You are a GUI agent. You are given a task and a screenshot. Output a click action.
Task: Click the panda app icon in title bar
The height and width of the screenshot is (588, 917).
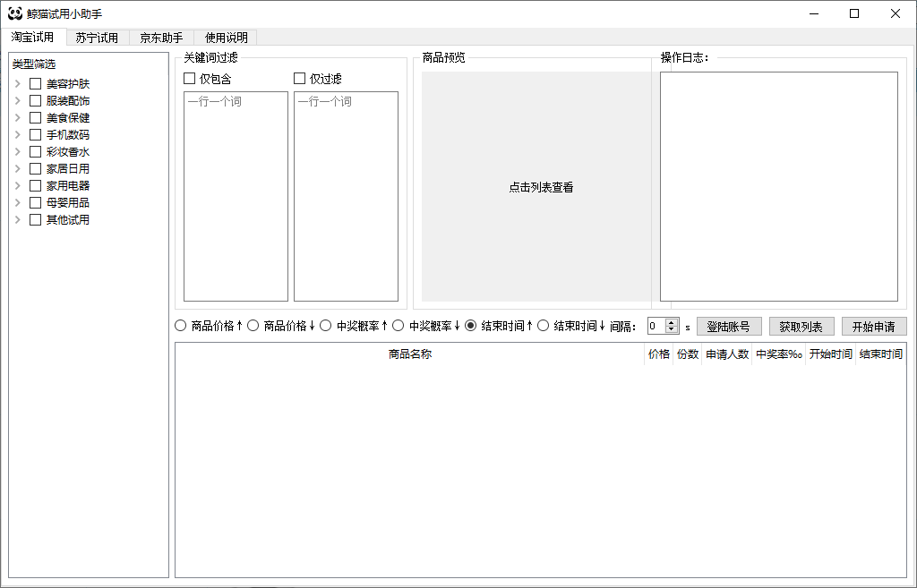click(x=14, y=13)
